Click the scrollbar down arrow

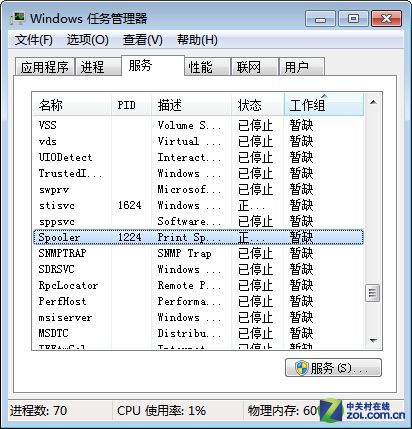[x=373, y=341]
